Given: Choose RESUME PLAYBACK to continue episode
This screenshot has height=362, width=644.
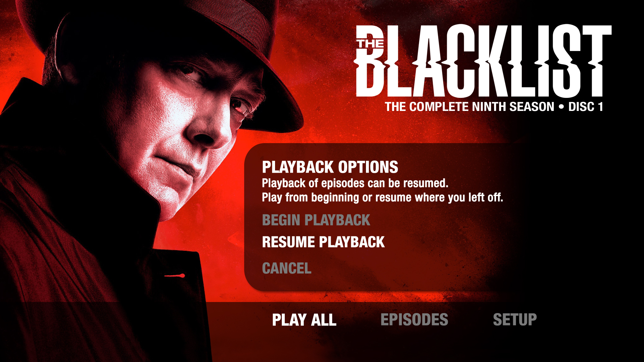Looking at the screenshot, I should pyautogui.click(x=323, y=242).
